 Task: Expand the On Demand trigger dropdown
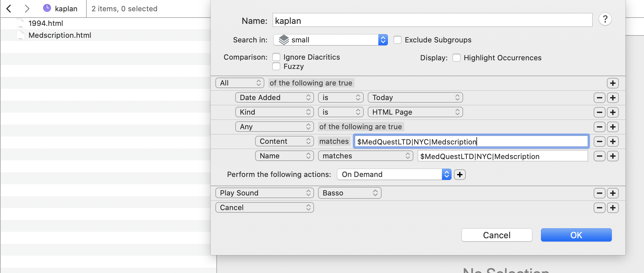394,175
